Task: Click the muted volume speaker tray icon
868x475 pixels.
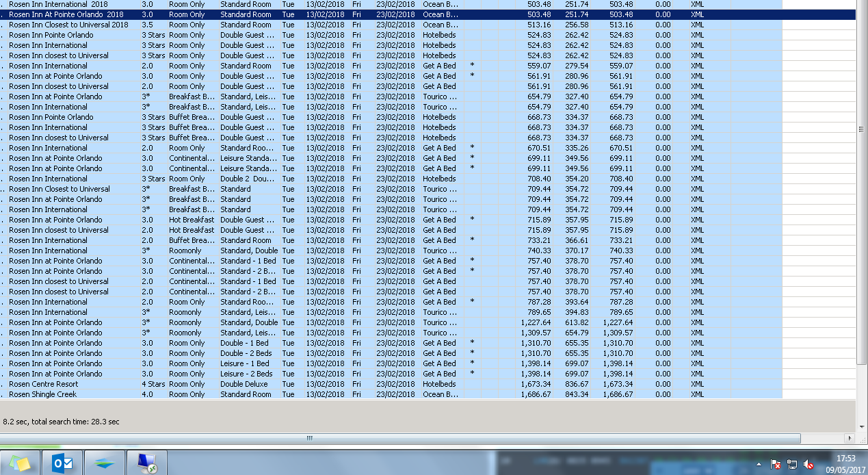Action: (x=808, y=464)
